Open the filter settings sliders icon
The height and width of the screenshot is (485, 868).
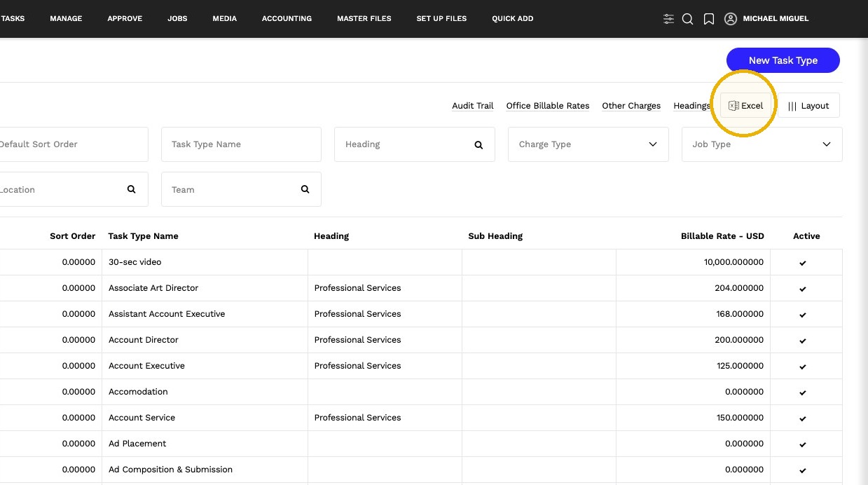pyautogui.click(x=668, y=19)
